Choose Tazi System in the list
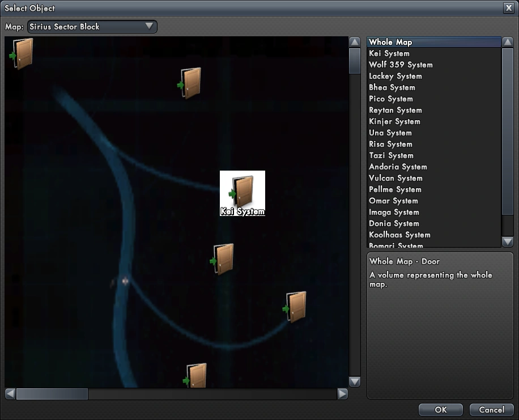This screenshot has height=420, width=519. 434,155
